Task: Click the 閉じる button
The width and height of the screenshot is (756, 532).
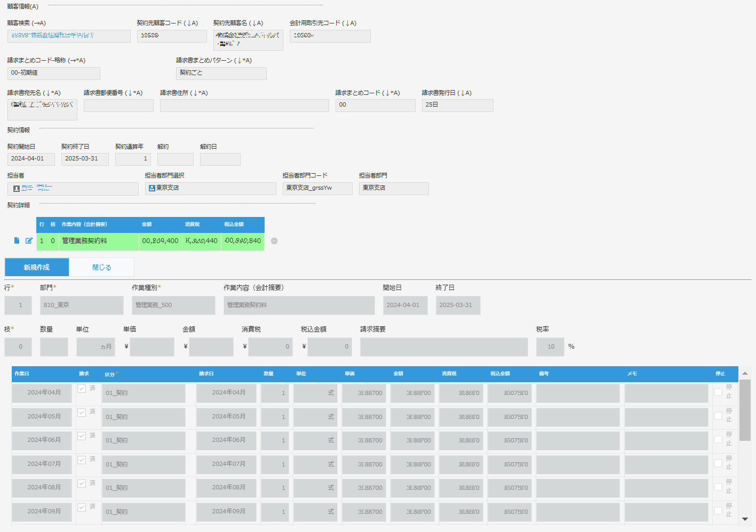Action: pos(101,267)
